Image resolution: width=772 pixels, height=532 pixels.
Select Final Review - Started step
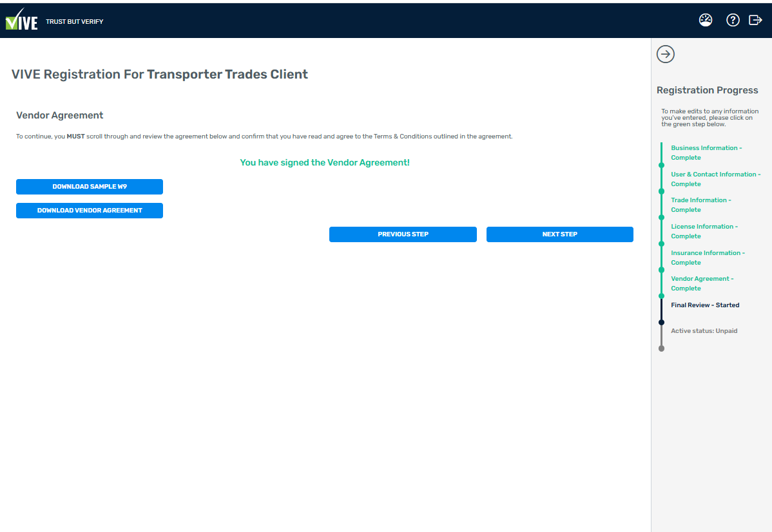point(705,305)
